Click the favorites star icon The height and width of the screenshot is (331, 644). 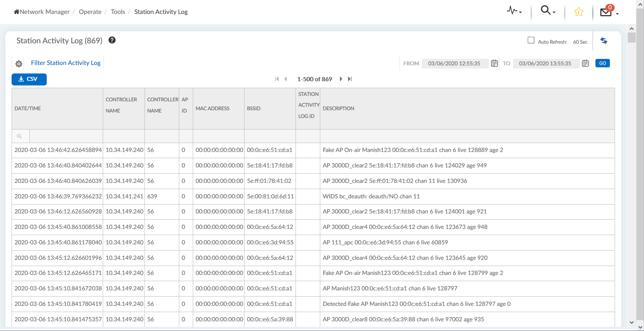(x=579, y=12)
